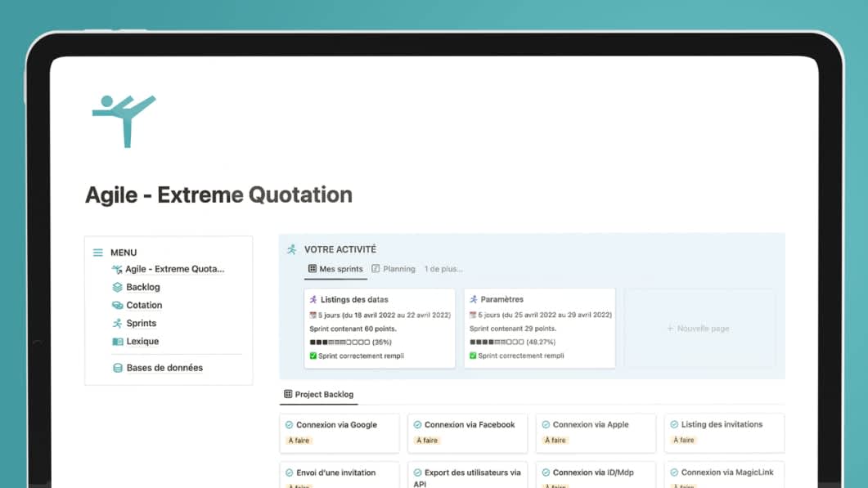Open the '1 de plus...' tab overflow
This screenshot has width=868, height=488.
[x=443, y=268]
